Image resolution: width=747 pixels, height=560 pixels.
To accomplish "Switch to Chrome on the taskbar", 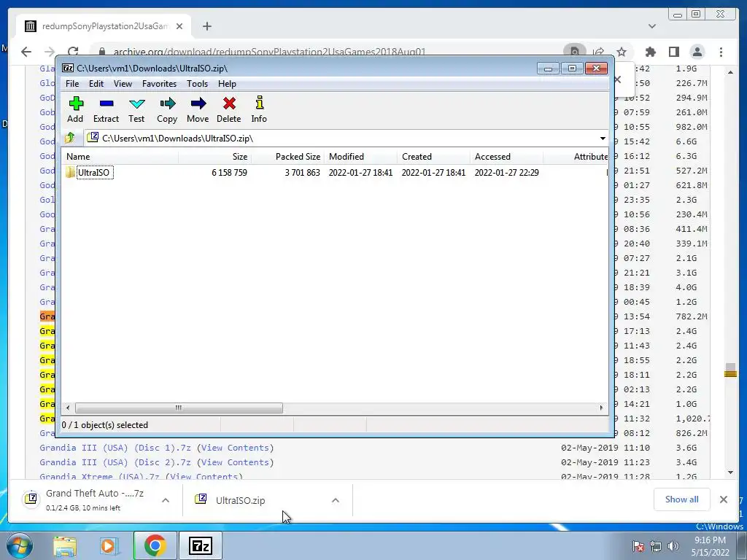I will (155, 545).
